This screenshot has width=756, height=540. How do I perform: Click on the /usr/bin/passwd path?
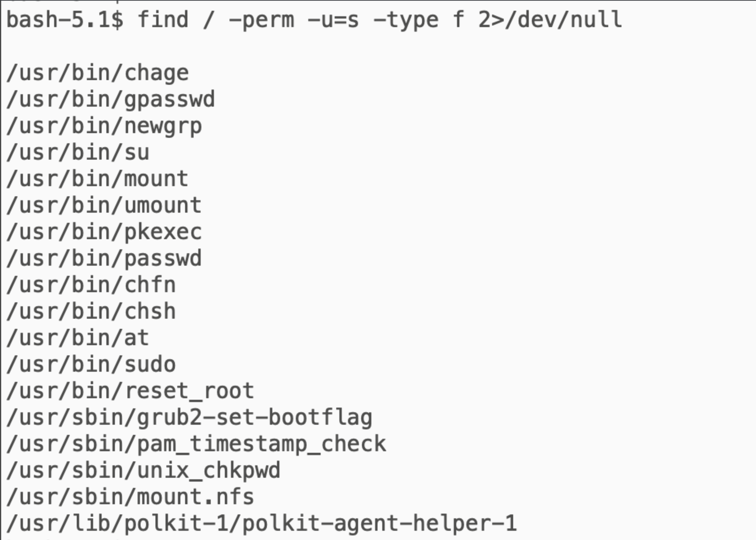(104, 259)
